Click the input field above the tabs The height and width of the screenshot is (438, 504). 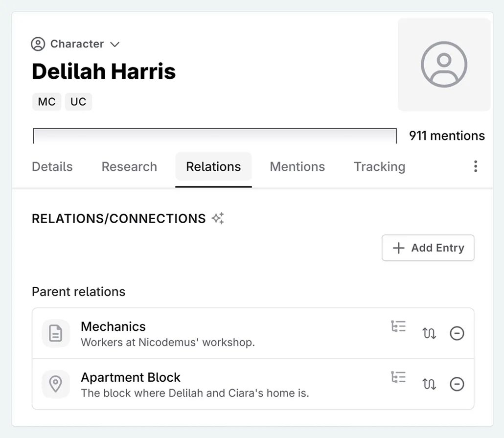(214, 136)
